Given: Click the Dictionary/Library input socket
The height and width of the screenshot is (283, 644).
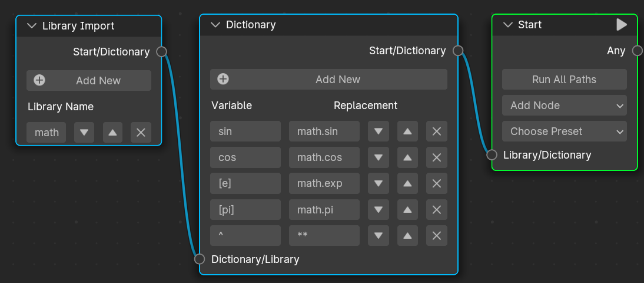Looking at the screenshot, I should (199, 259).
